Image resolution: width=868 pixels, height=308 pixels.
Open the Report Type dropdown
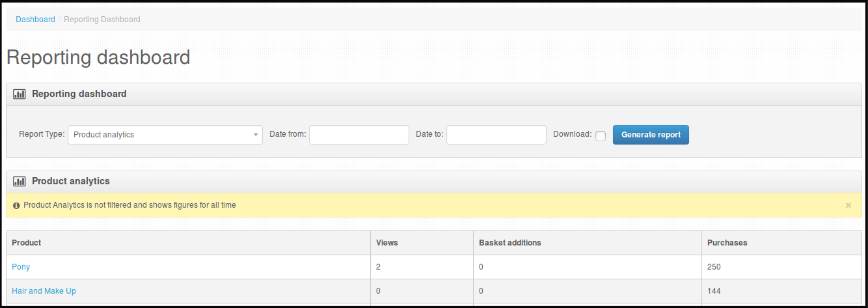click(x=165, y=135)
